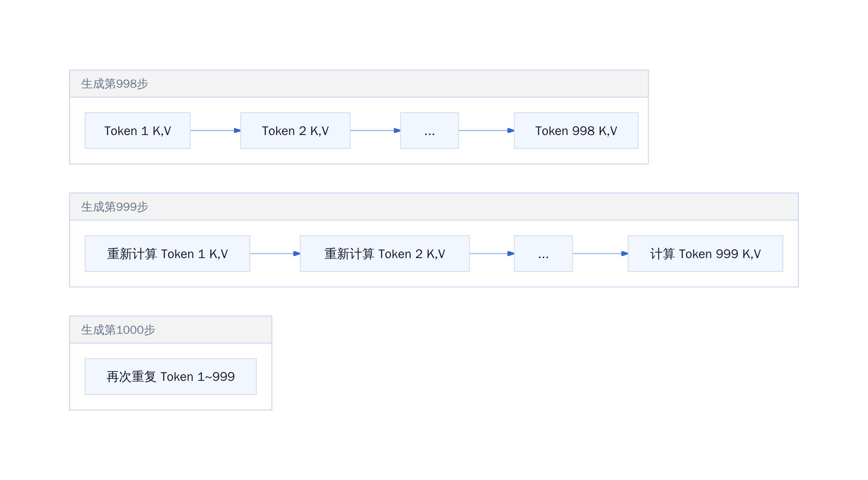Click the 生成第998步 group header
The width and height of the screenshot is (868, 480).
click(359, 84)
